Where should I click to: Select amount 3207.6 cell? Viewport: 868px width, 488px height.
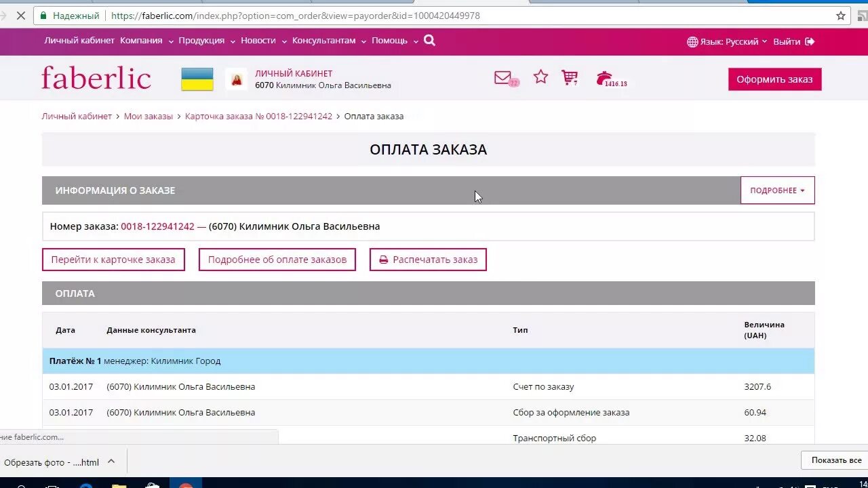(757, 386)
